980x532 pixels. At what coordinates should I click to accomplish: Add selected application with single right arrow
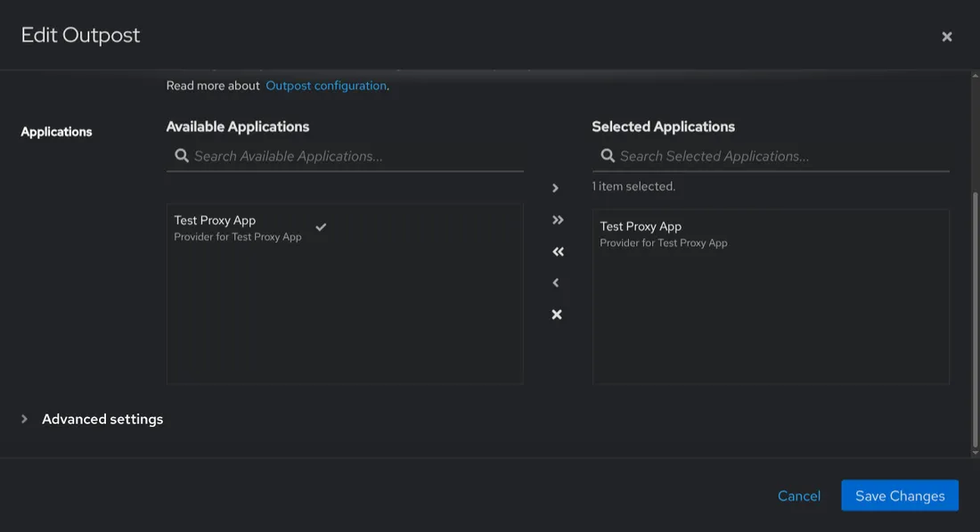point(555,188)
